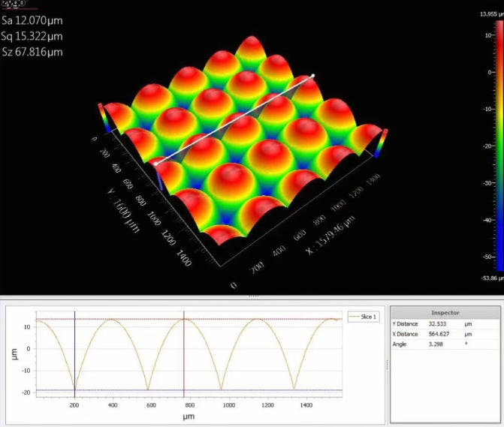Viewport: 504px width, 427px height.
Task: Click the X : 1579.46 µm axis label
Action: [x=331, y=236]
